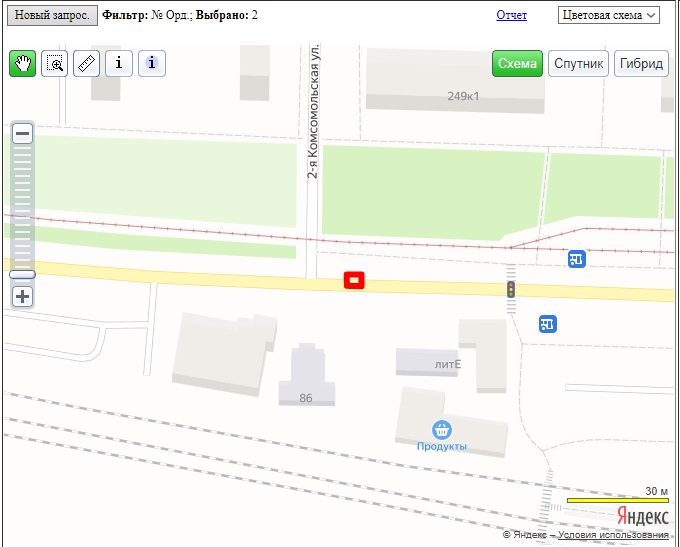Click the lower bus stop icon
Viewport: 680px width, 547px height.
[x=548, y=324]
